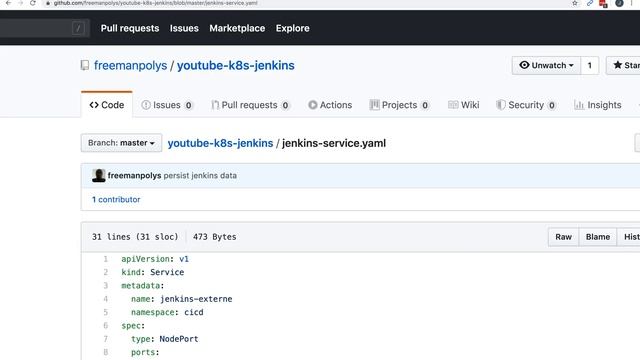Open the Insights tab
Image resolution: width=640 pixels, height=360 pixels.
pos(598,105)
